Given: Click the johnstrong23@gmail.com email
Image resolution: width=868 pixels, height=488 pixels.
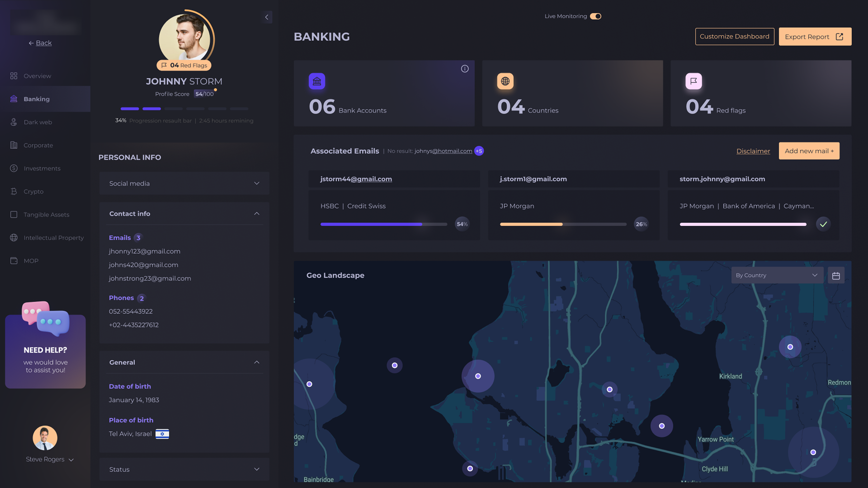Looking at the screenshot, I should [150, 278].
